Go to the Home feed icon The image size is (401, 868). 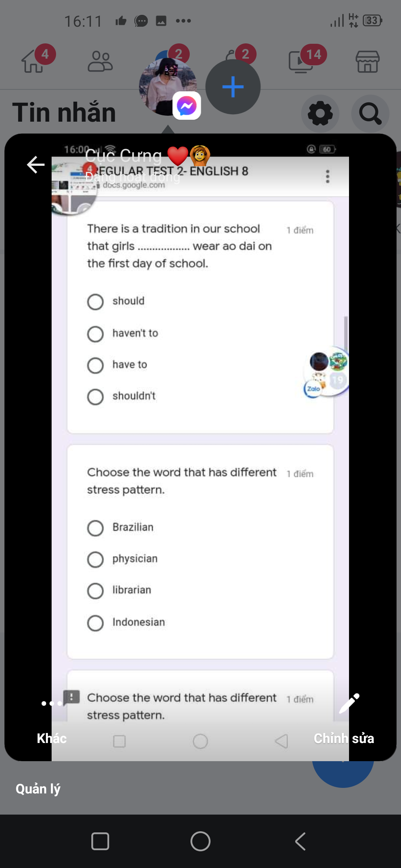coord(33,62)
